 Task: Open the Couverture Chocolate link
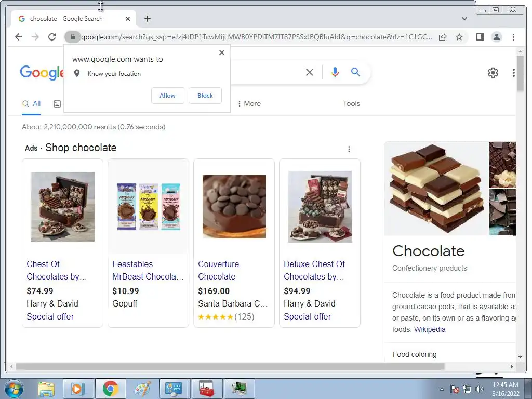(x=219, y=270)
